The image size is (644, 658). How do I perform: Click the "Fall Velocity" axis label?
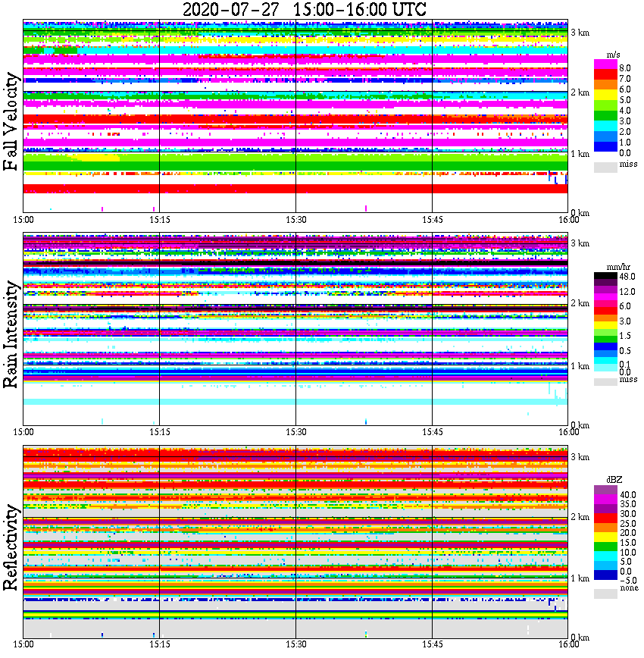point(11,121)
